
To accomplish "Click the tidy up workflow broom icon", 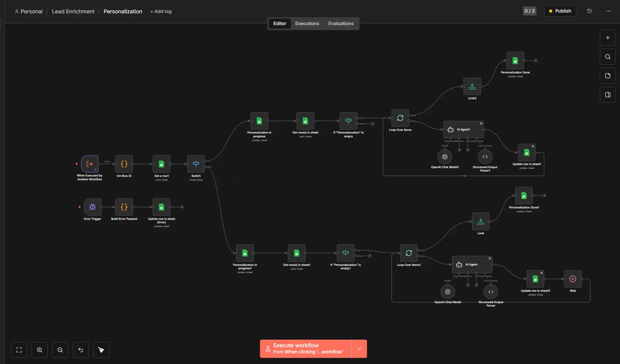I will coord(101,350).
